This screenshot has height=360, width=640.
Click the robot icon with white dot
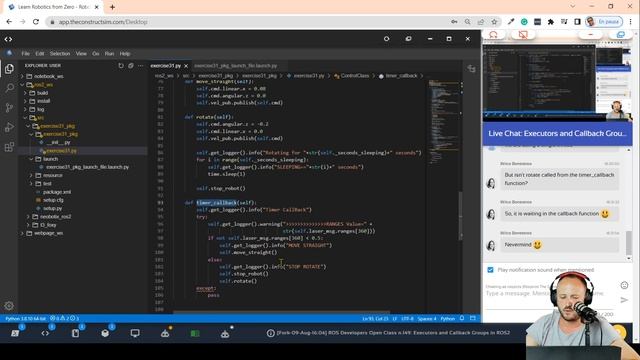coord(225,333)
